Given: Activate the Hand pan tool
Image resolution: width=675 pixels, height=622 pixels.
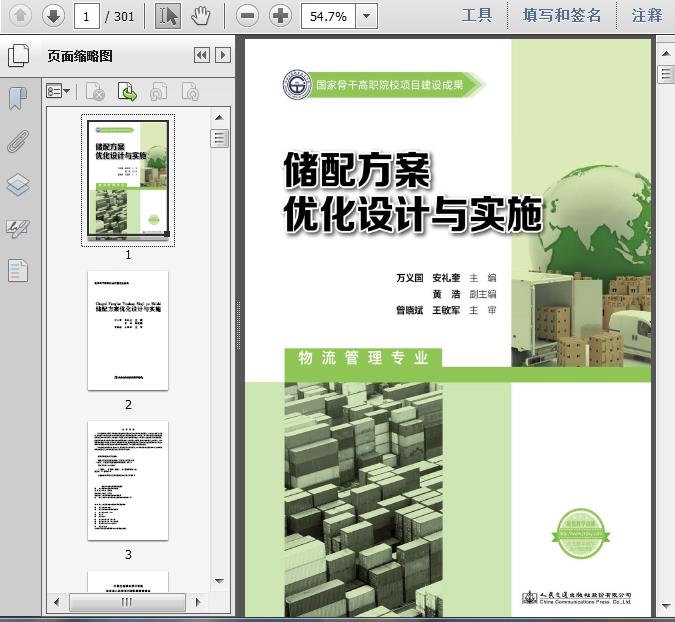Looking at the screenshot, I should [200, 15].
